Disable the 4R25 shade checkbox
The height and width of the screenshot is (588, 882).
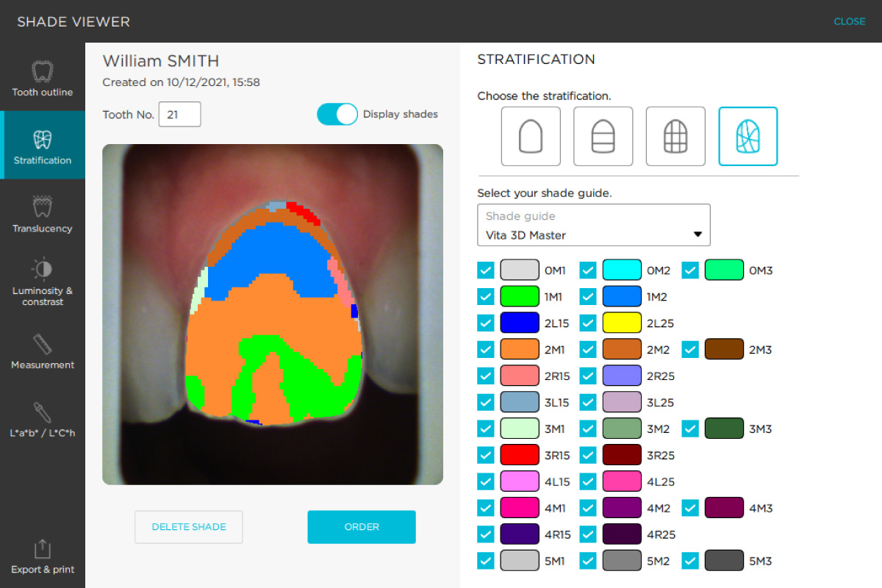588,535
